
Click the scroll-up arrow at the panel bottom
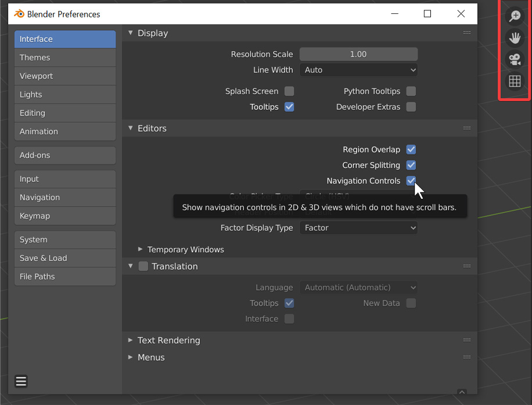(x=462, y=392)
